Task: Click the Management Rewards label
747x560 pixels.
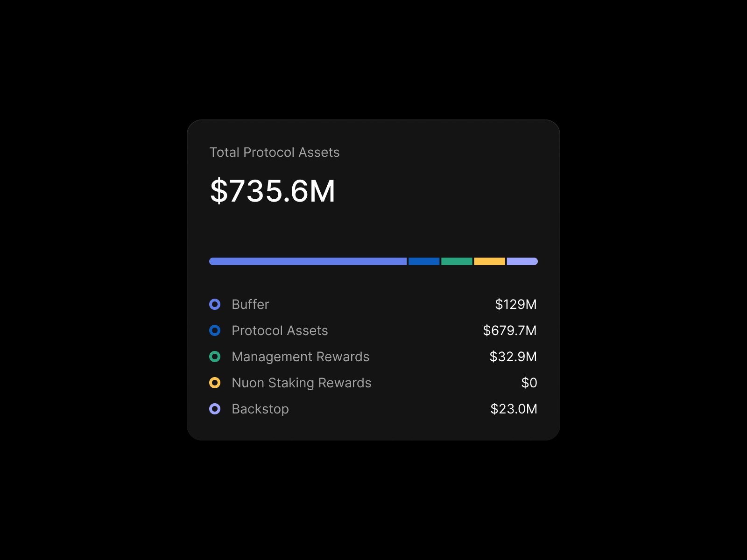Action: [x=301, y=357]
